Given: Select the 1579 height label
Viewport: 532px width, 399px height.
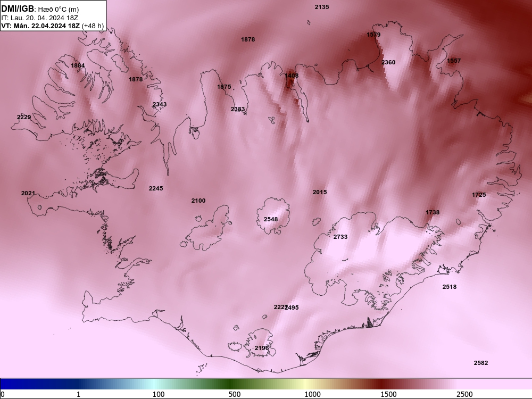Looking at the screenshot, I should tap(373, 35).
